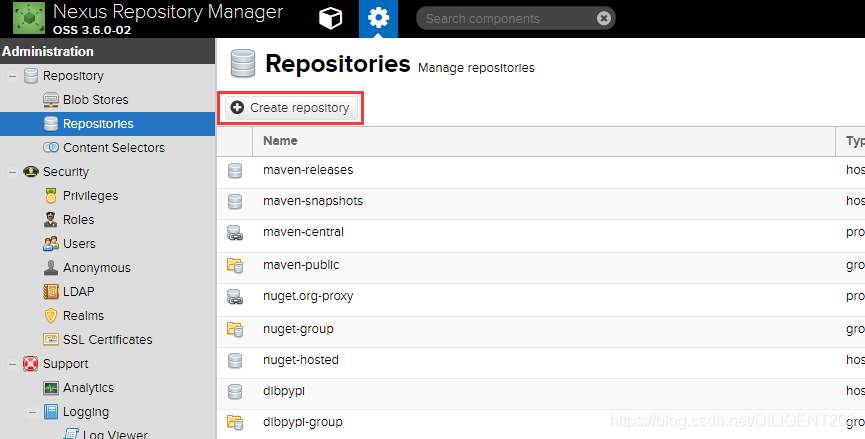Screen dimensions: 865x439
Task: Click the Logging icon
Action: (51, 411)
